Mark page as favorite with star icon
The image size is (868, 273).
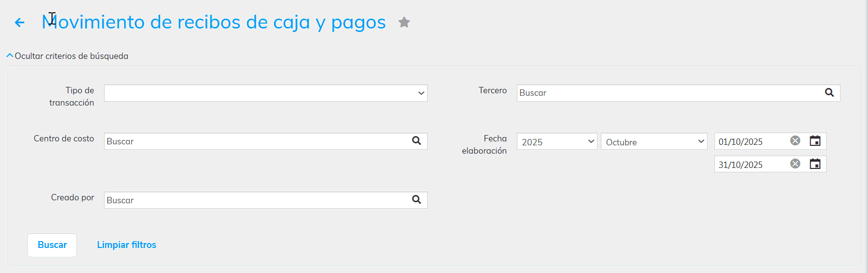404,23
